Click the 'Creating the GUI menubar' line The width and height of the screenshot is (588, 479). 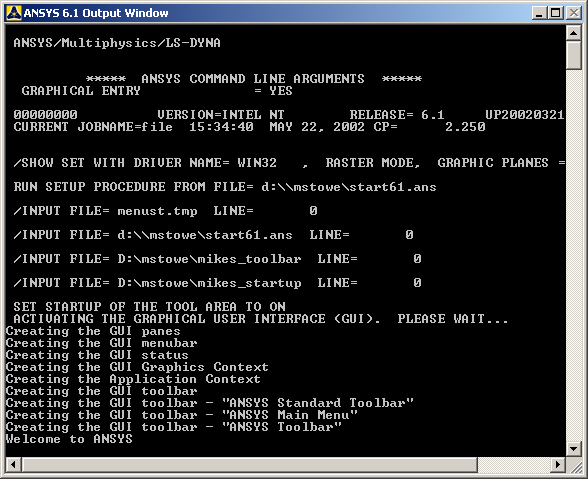coord(101,343)
